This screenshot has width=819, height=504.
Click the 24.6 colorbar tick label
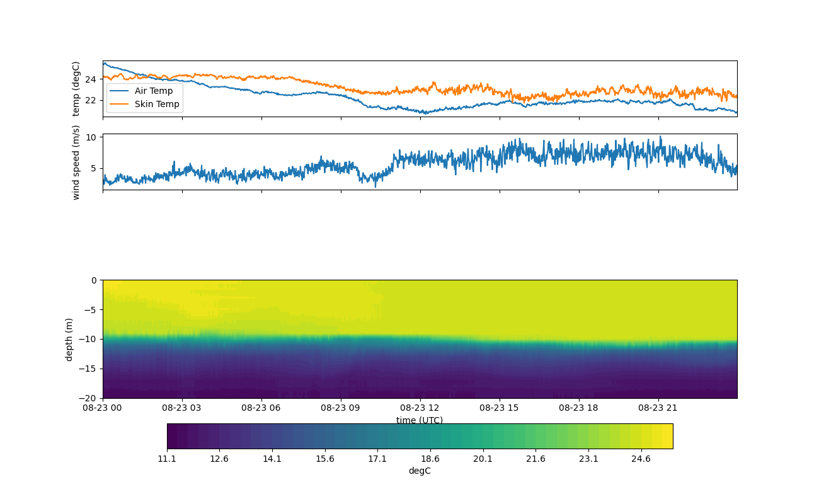pos(641,459)
